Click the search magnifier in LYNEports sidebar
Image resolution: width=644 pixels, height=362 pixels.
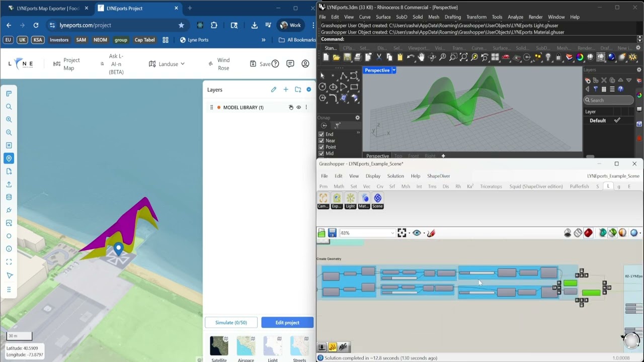tap(9, 107)
